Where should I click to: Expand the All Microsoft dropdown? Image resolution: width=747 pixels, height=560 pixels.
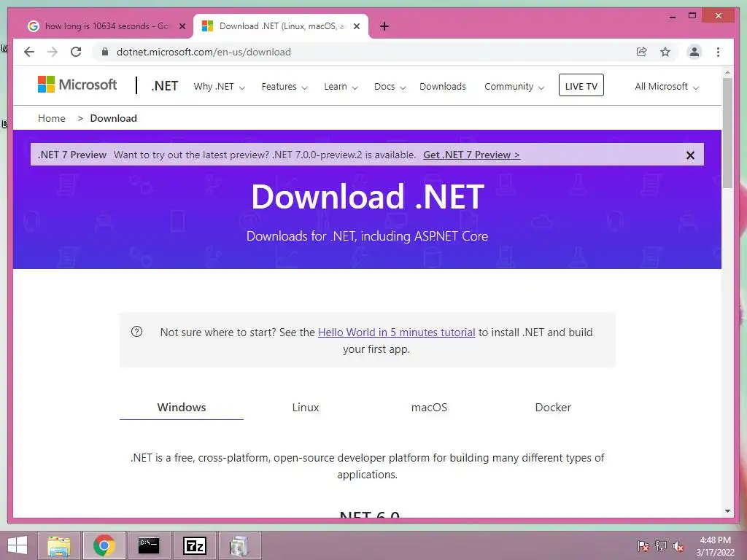[x=667, y=87]
